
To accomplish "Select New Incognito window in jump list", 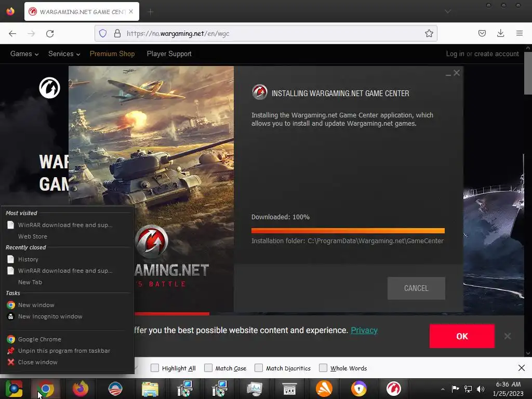I will 67,316.
